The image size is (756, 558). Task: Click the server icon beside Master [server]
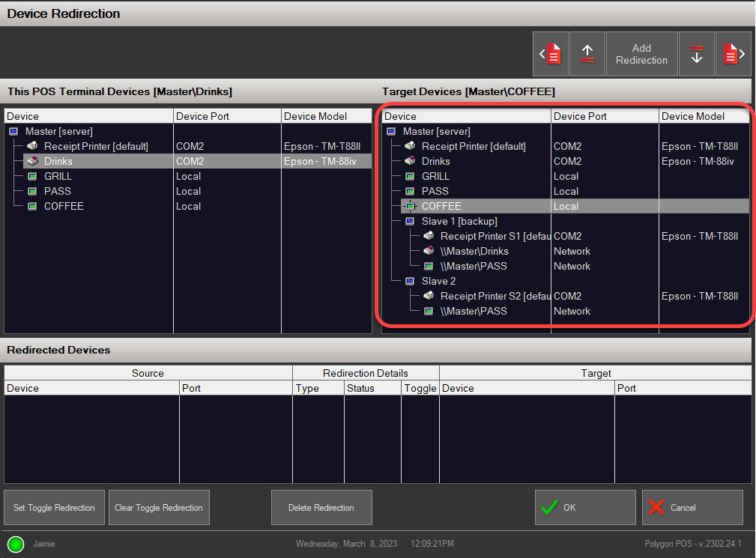point(13,131)
